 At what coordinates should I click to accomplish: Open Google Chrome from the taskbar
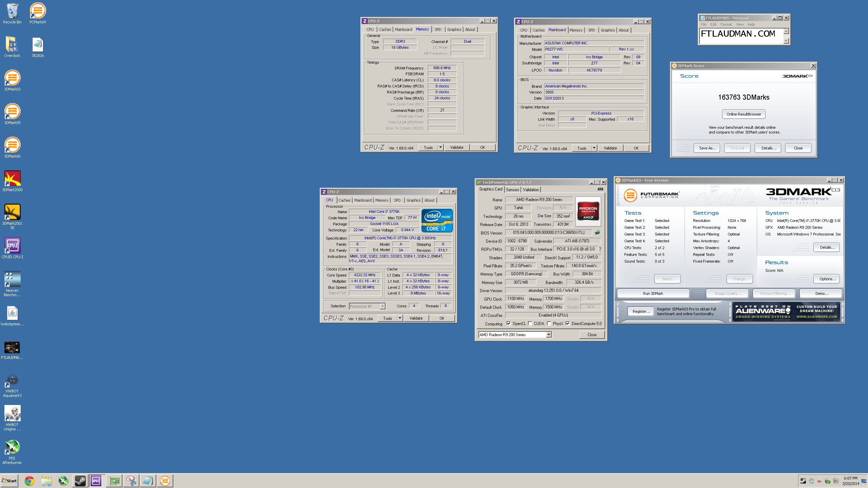pos(29,481)
